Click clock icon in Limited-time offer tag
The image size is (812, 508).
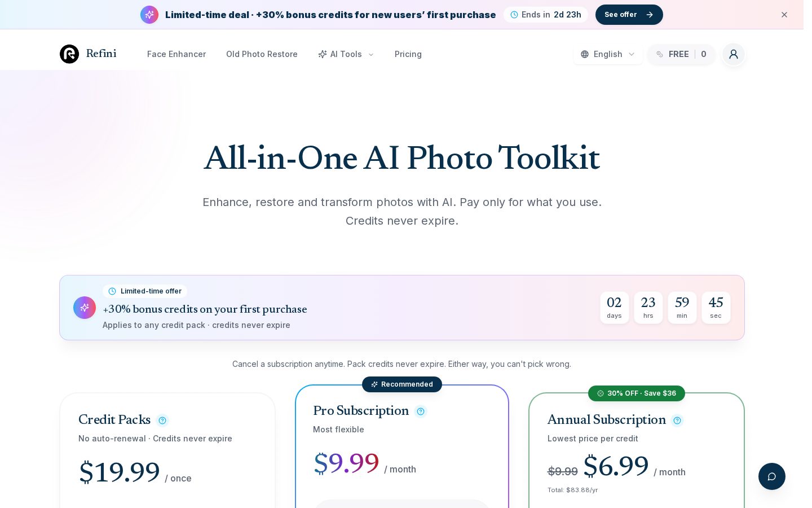pos(112,291)
